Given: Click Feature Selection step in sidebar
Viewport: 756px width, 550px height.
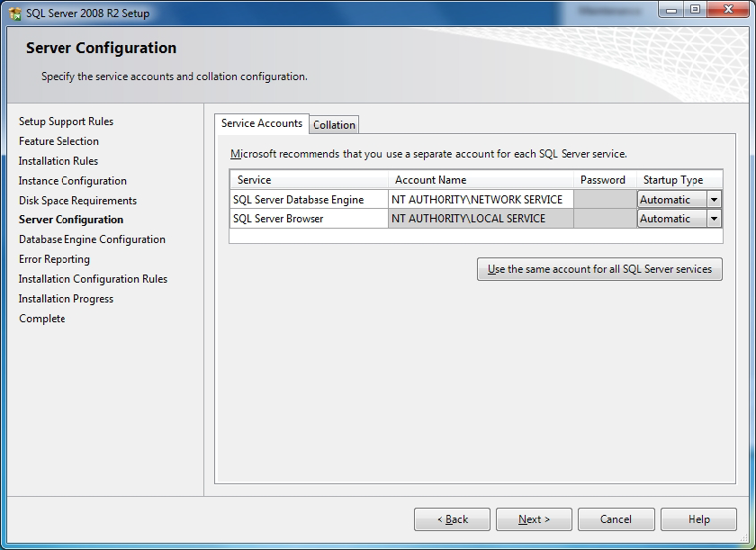Looking at the screenshot, I should coord(58,141).
